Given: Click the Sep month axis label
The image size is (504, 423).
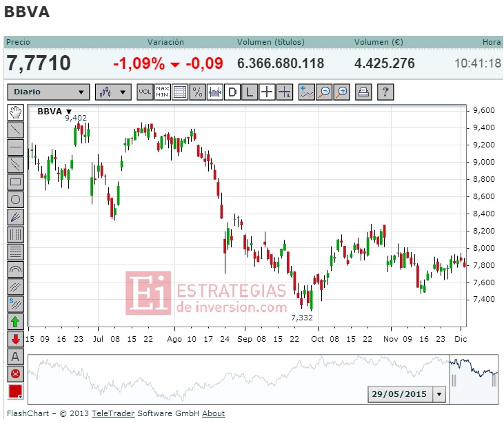Looking at the screenshot, I should coord(245,339).
